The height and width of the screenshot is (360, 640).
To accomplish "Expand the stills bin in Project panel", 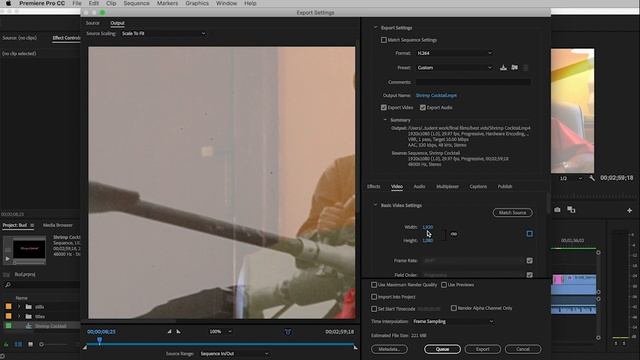I will (19, 307).
